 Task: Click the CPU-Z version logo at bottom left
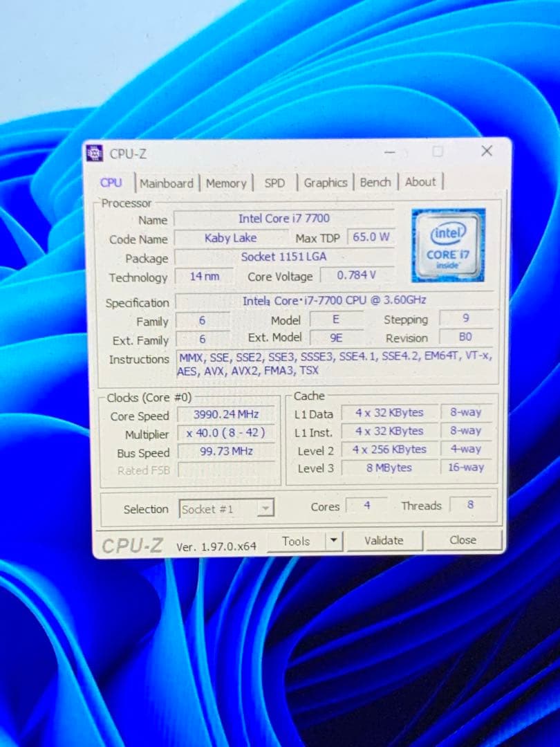(131, 545)
